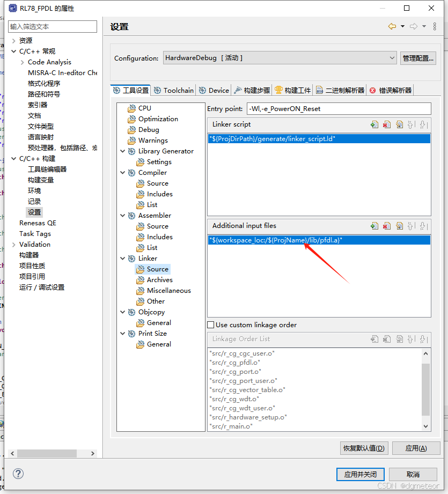Screen dimensions: 448x494
Task: Move the Linker script entry down
Action: click(424, 124)
